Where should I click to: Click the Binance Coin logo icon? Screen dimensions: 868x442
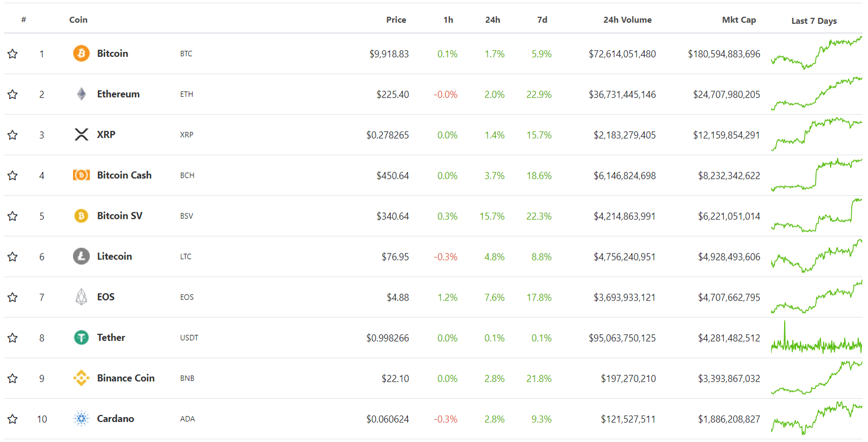coord(81,378)
